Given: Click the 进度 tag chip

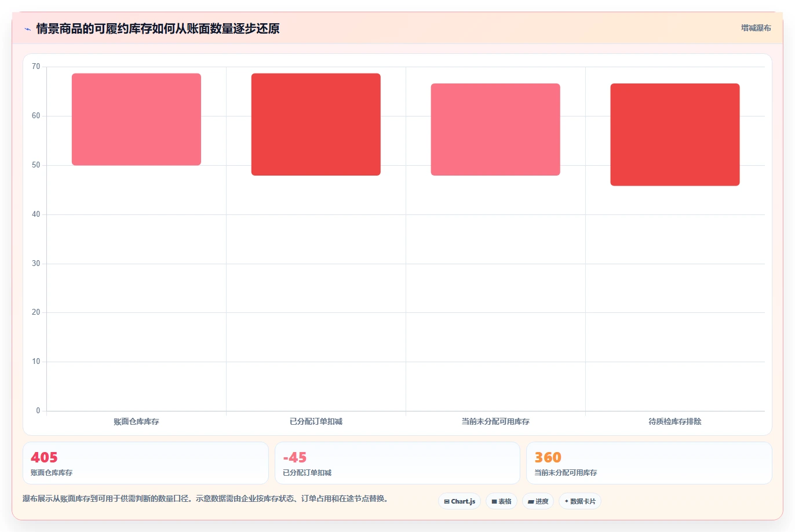Looking at the screenshot, I should pyautogui.click(x=538, y=501).
